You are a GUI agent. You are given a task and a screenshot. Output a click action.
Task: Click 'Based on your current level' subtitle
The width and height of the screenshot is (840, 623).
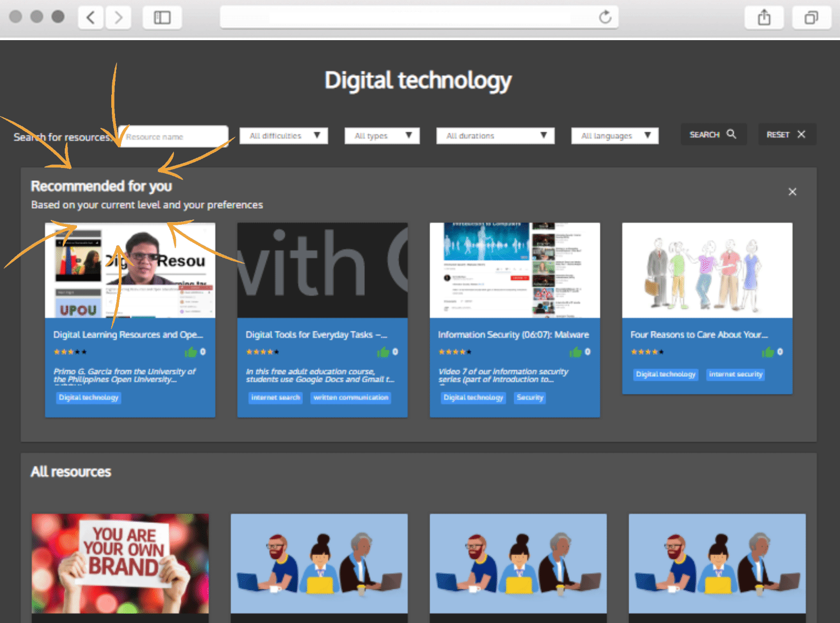(147, 205)
